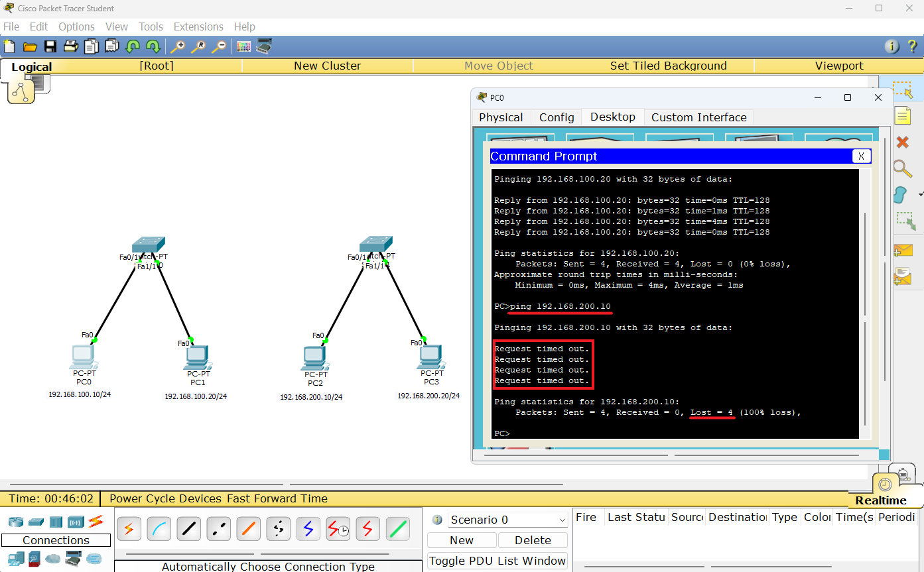The height and width of the screenshot is (572, 924).
Task: Switch to Config tab in PC0 window
Action: tap(557, 117)
